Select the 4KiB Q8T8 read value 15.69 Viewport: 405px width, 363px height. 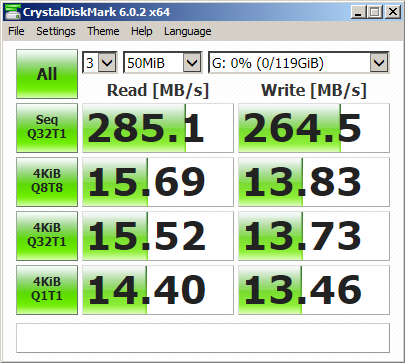pyautogui.click(x=158, y=182)
